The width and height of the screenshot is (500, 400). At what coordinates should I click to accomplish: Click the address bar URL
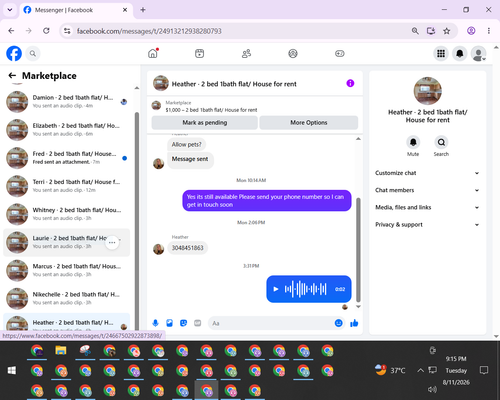(149, 31)
